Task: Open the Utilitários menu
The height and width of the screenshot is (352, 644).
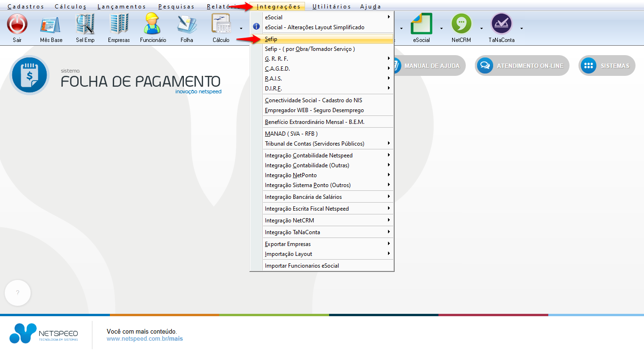Action: [x=331, y=7]
